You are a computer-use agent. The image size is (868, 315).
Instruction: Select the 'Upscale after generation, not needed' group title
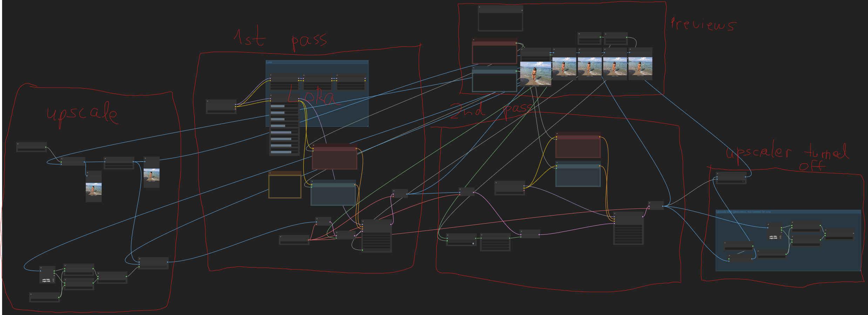coord(743,212)
